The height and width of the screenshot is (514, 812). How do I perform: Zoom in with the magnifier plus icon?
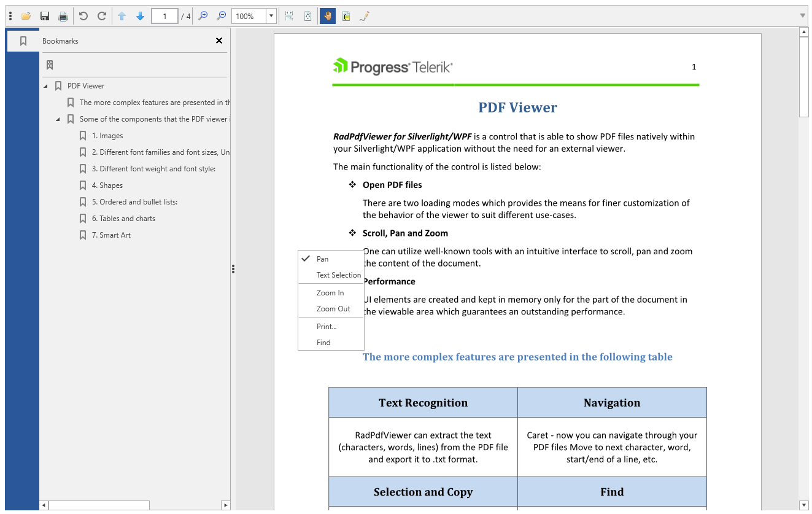[x=203, y=16]
